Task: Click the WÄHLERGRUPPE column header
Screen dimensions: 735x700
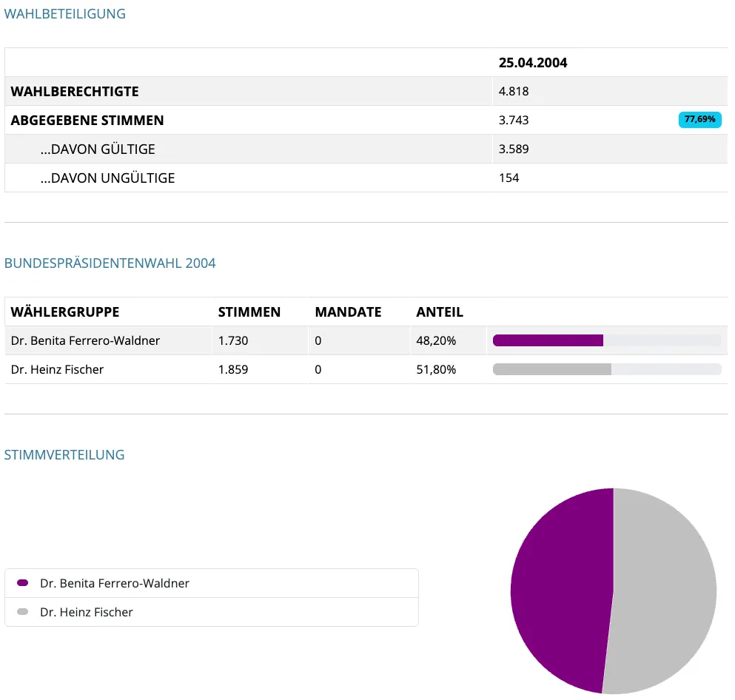Action: coord(65,312)
